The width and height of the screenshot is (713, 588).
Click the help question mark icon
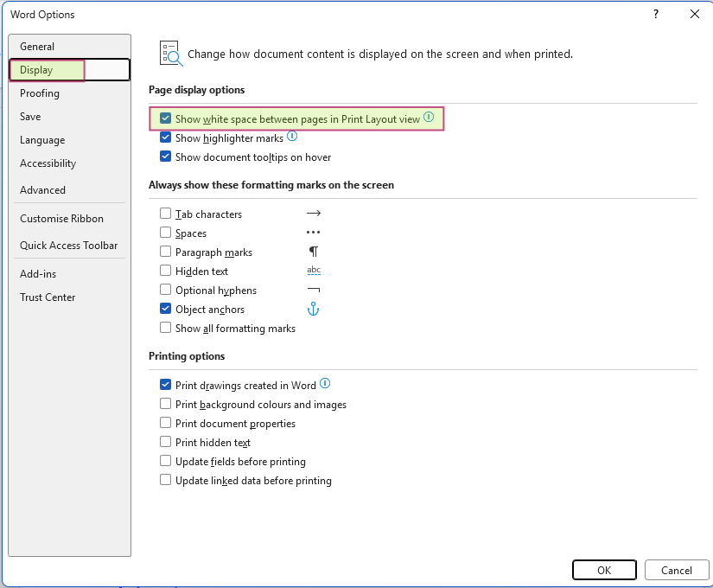pyautogui.click(x=655, y=14)
